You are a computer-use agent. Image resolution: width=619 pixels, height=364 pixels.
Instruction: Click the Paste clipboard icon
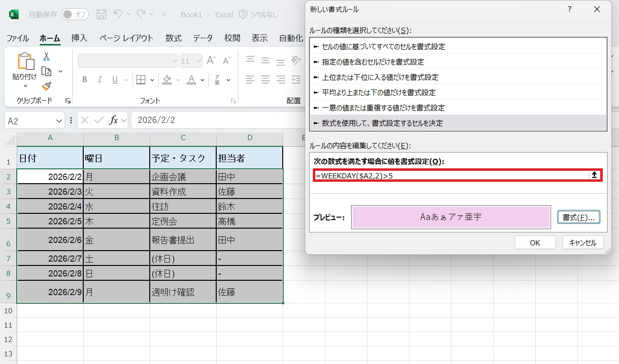click(25, 62)
